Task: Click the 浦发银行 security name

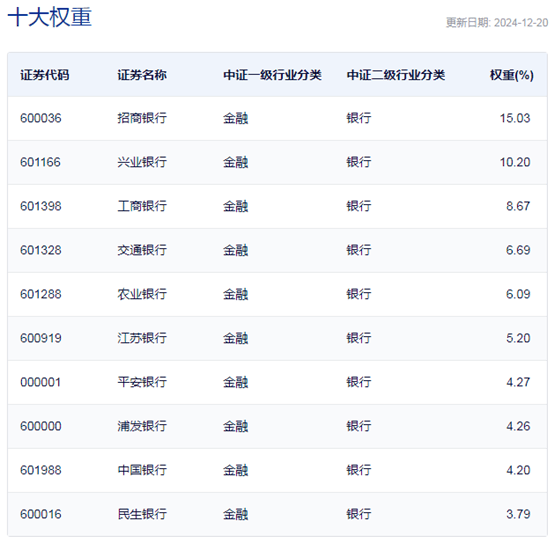Action: (142, 426)
